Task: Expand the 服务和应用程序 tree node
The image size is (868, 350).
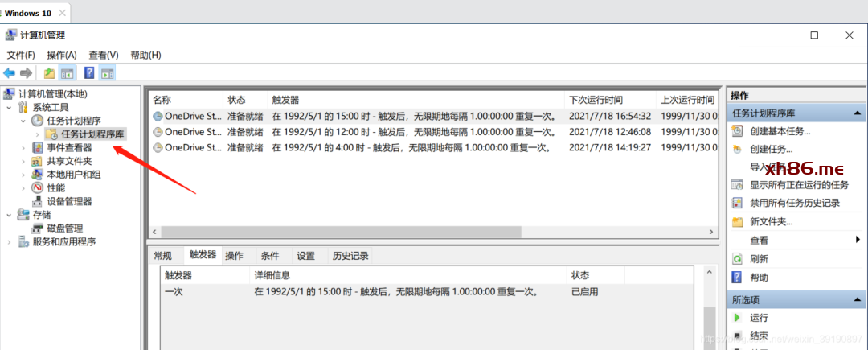Action: click(x=9, y=242)
